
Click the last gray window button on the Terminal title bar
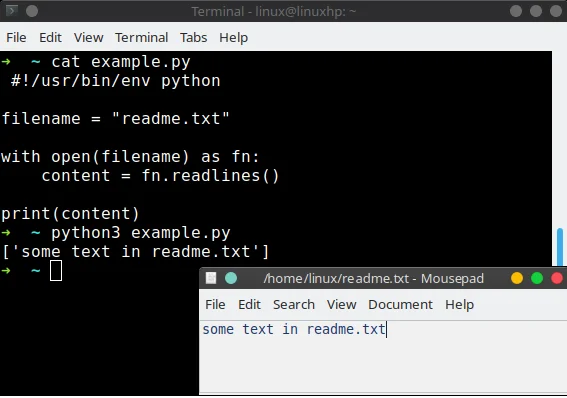point(556,11)
